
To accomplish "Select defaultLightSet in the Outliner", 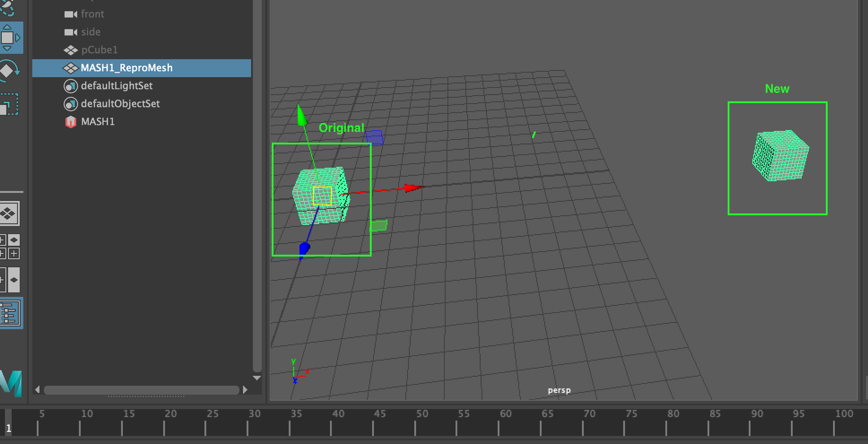I will tap(117, 86).
